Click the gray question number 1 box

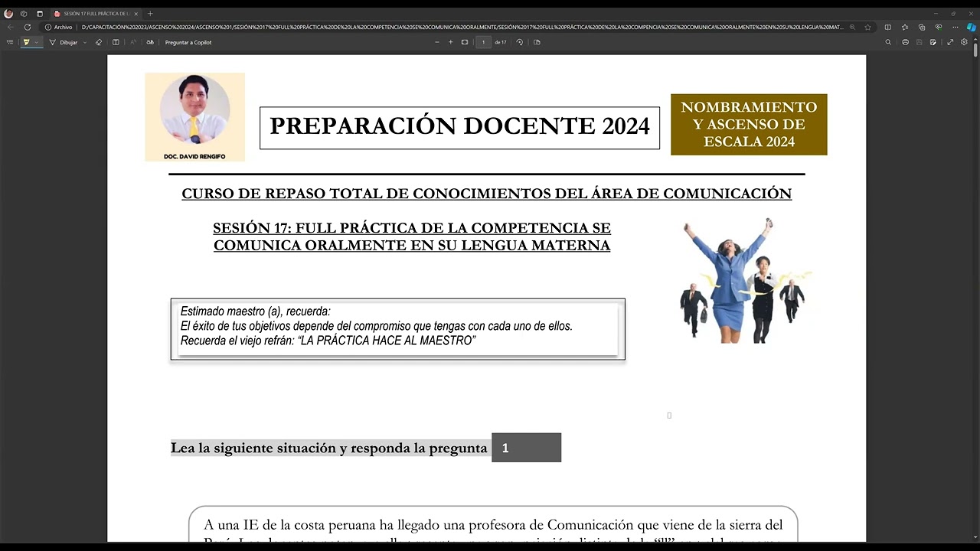526,448
